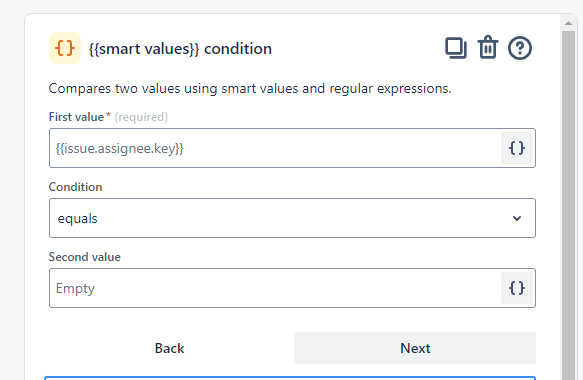This screenshot has width=583, height=380.
Task: Open smart value picker for First value
Action: pyautogui.click(x=517, y=148)
